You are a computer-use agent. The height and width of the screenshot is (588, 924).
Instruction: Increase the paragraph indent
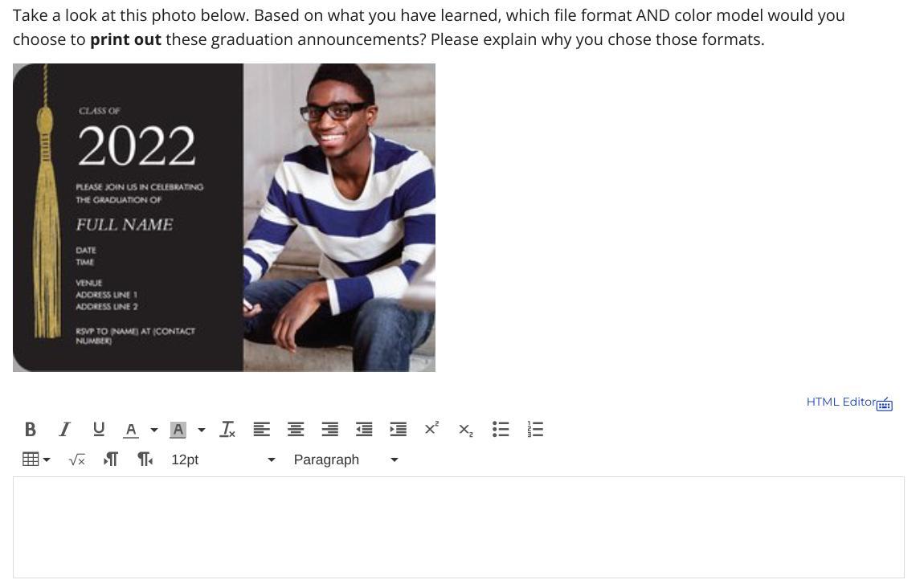(399, 430)
